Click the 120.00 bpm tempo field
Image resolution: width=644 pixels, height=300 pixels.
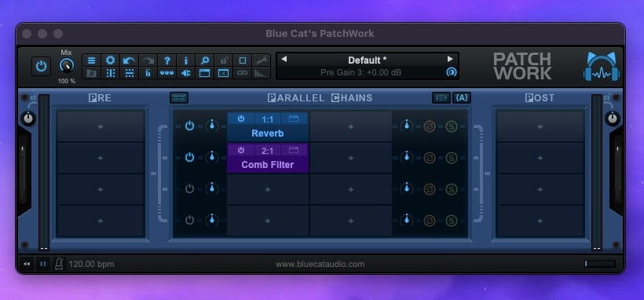(91, 264)
